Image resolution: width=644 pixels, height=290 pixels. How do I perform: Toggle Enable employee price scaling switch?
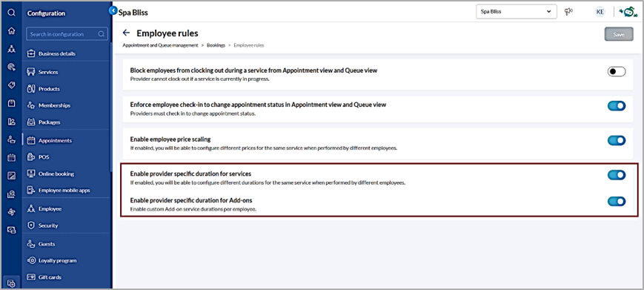click(617, 140)
